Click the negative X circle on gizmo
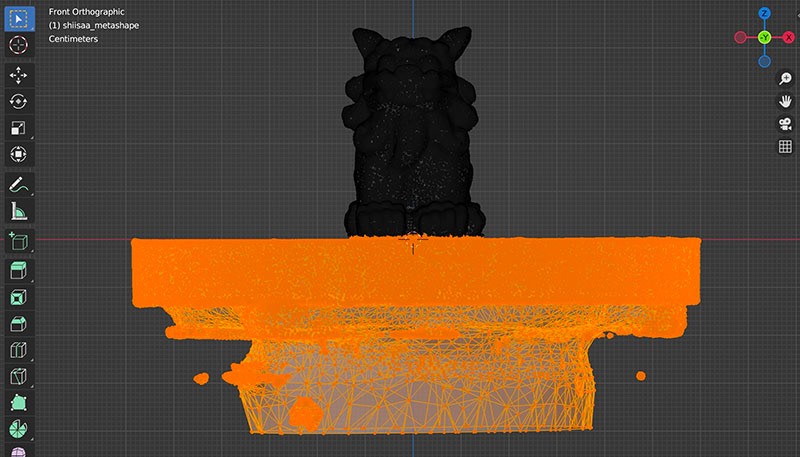 (x=740, y=37)
